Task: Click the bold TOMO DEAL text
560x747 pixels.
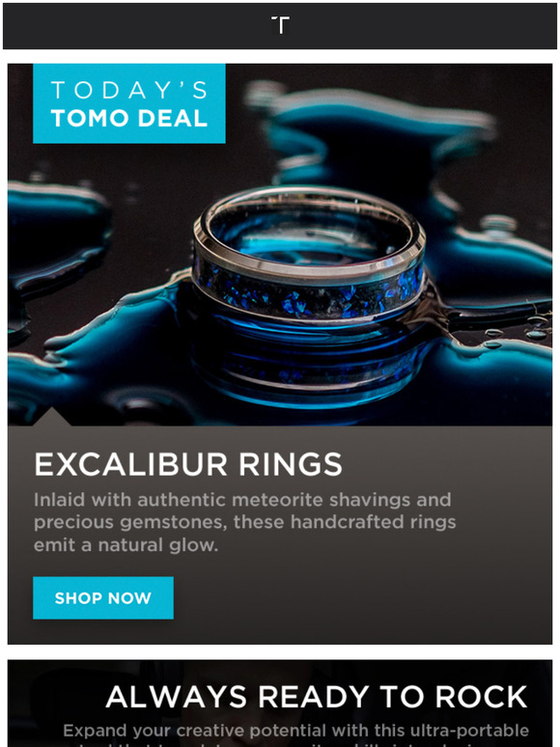Action: click(129, 118)
